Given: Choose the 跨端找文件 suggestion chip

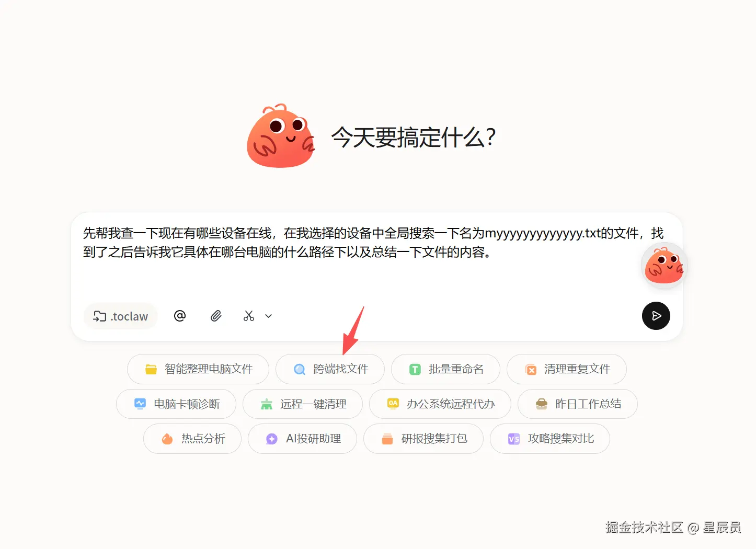Looking at the screenshot, I should click(330, 369).
